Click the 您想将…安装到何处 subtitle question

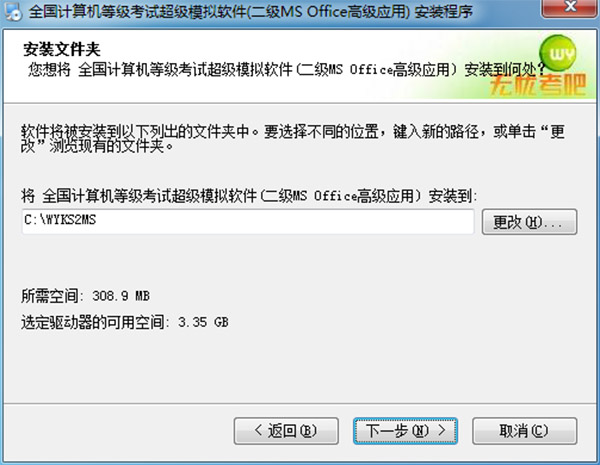287,70
